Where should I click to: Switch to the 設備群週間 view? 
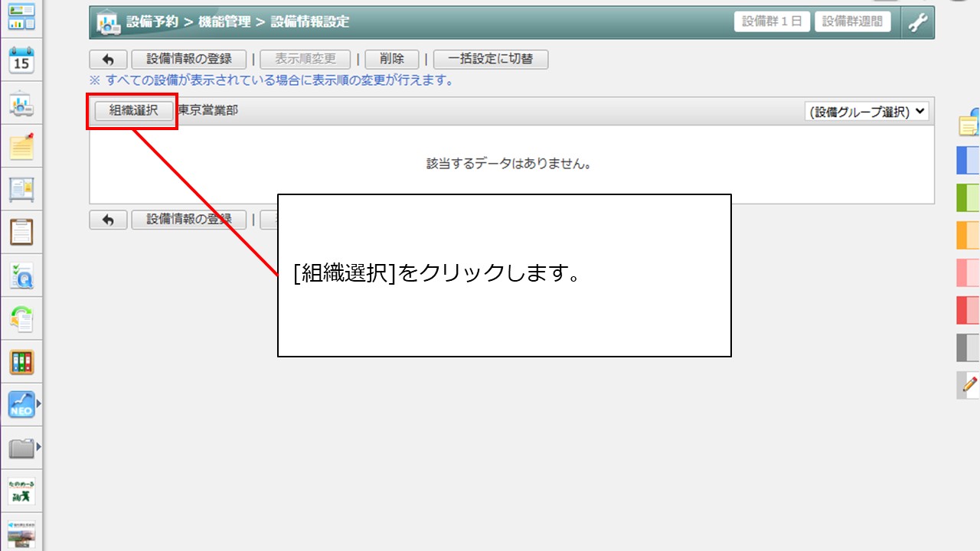tap(852, 21)
